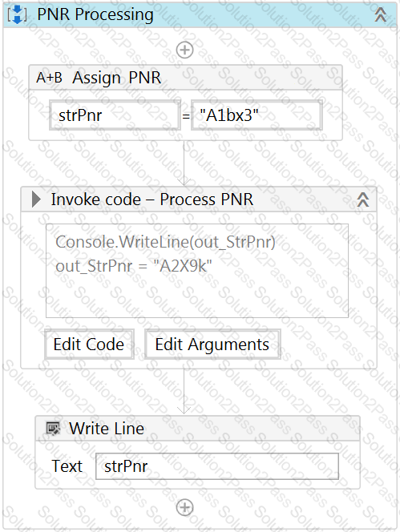
Task: Click the connector arrow above Write Line
Action: tap(184, 392)
